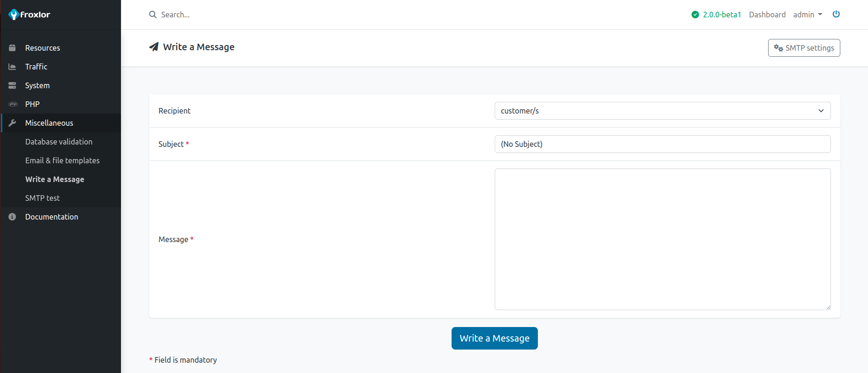Click the Froxlor logo icon
Screen dimensions: 868x373
(x=14, y=15)
